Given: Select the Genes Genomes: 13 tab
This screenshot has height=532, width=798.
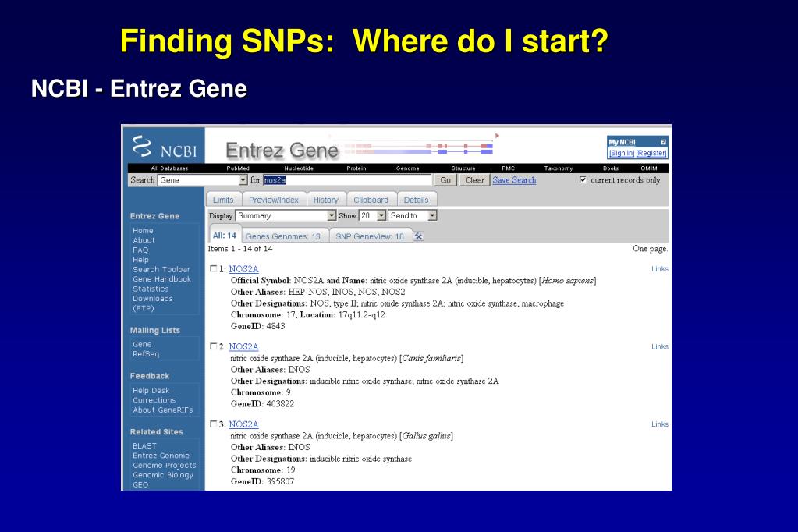Looking at the screenshot, I should (283, 236).
